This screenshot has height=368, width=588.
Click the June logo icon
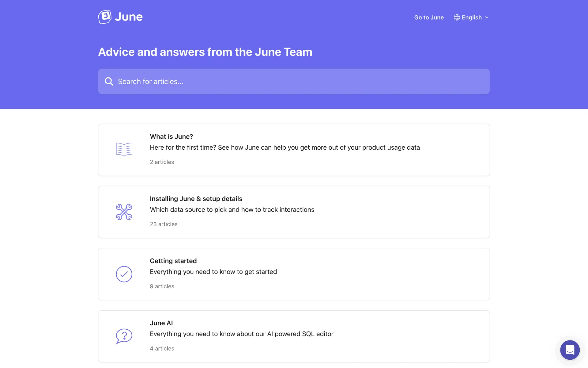(105, 17)
